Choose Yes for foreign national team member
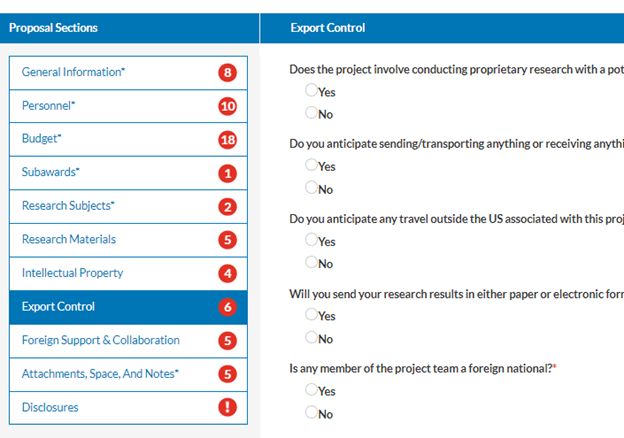 [x=312, y=391]
